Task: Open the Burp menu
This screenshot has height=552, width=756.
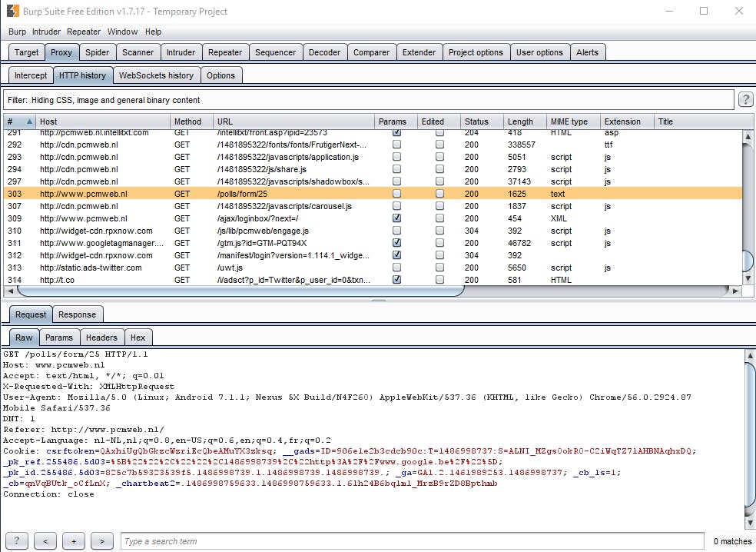Action: [x=17, y=32]
